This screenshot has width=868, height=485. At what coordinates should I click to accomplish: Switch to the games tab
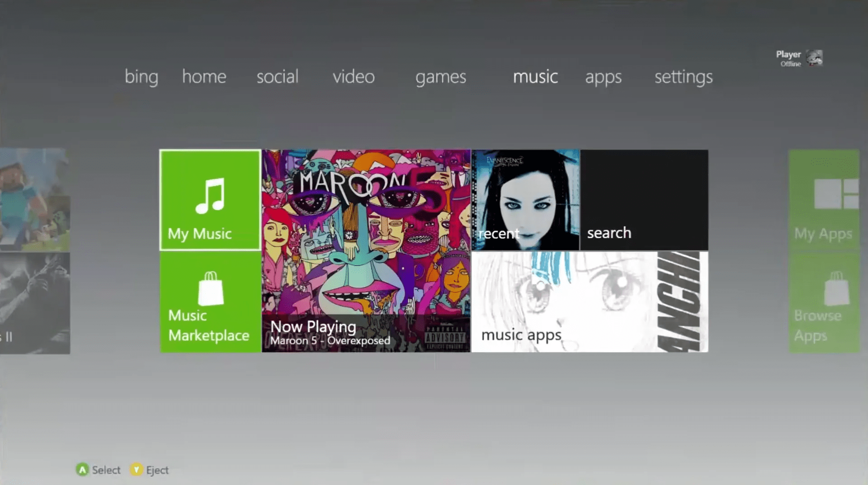click(441, 77)
